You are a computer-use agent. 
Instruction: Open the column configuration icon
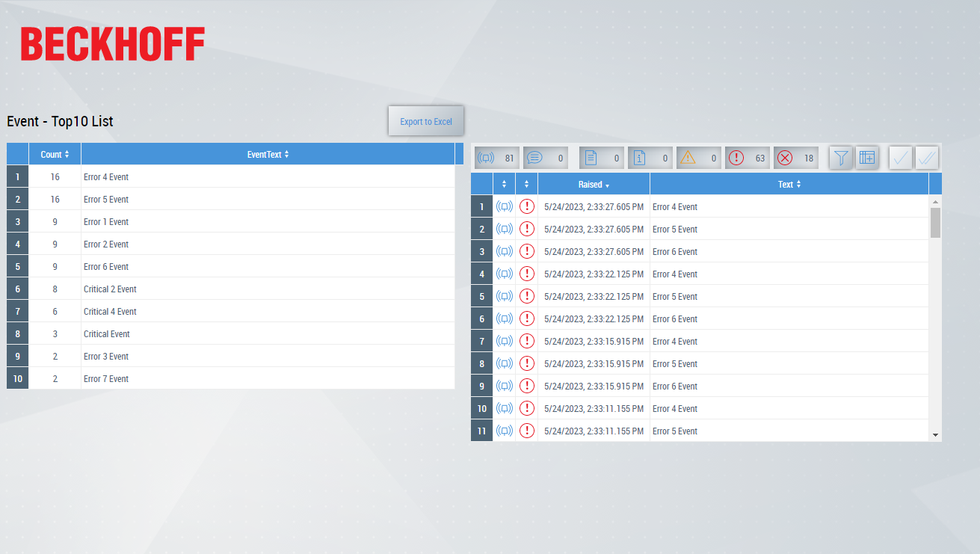pos(867,158)
